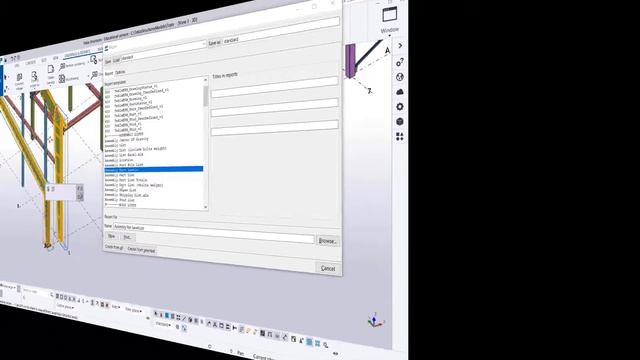Open the View plane dropdown

click(133, 311)
